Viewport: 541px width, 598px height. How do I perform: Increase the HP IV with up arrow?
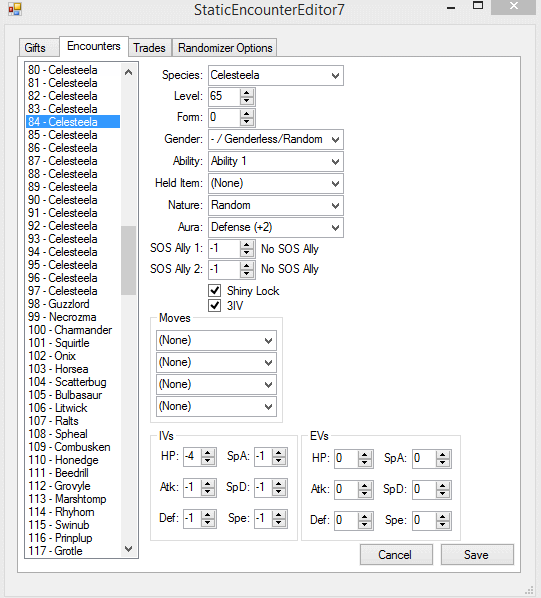208,453
